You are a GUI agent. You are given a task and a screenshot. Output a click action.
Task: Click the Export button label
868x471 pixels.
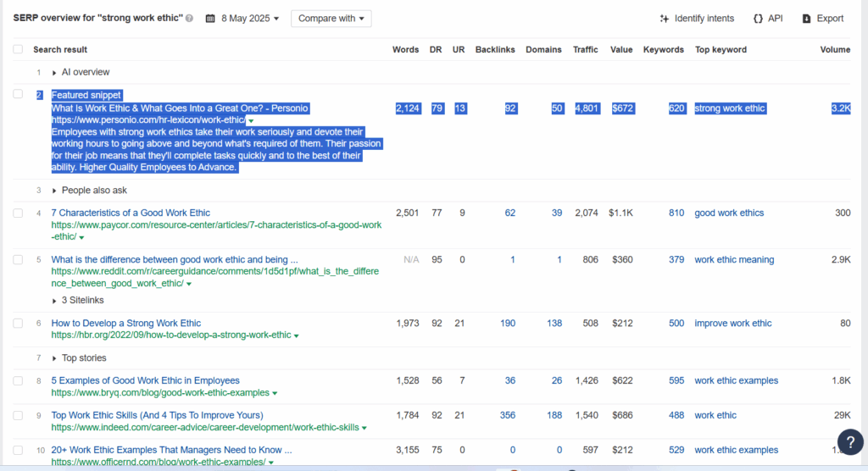tap(830, 19)
